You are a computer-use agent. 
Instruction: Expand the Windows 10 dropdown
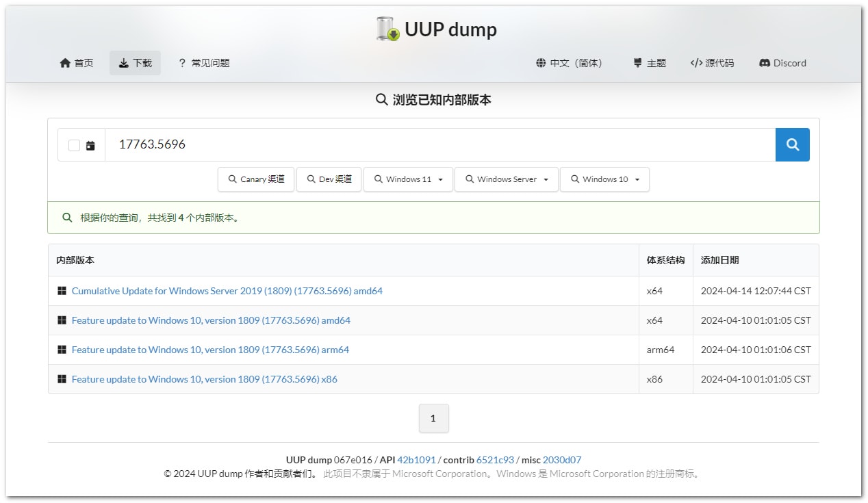tap(604, 179)
